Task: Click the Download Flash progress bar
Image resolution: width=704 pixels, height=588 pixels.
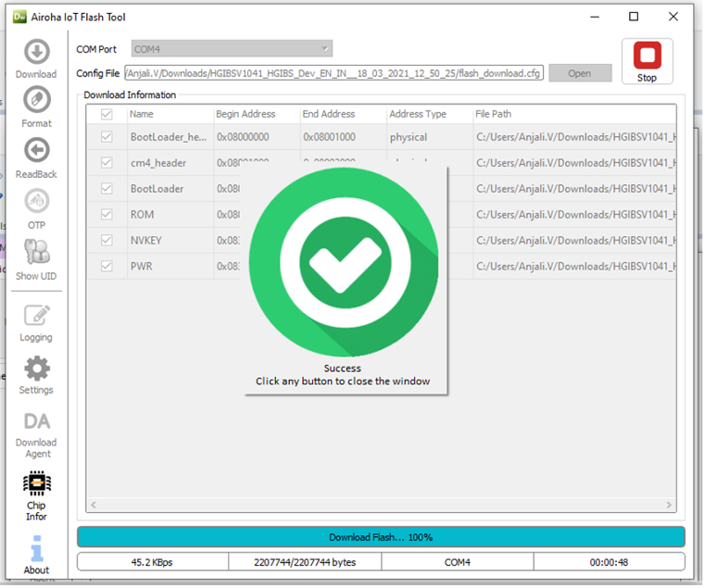Action: pyautogui.click(x=381, y=537)
